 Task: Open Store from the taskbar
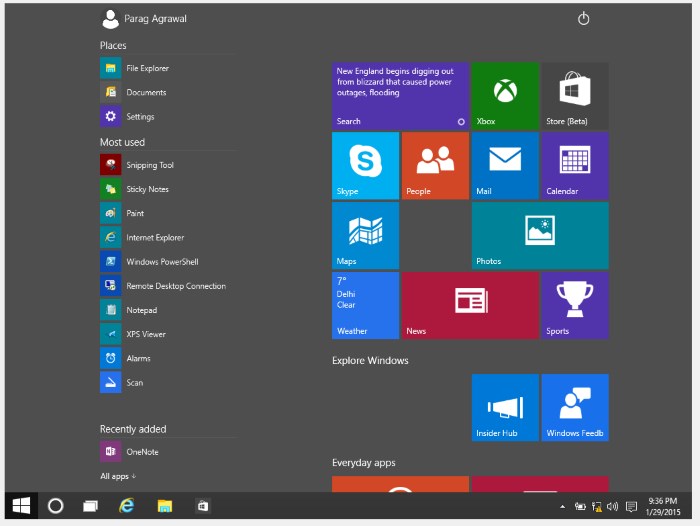tap(203, 506)
